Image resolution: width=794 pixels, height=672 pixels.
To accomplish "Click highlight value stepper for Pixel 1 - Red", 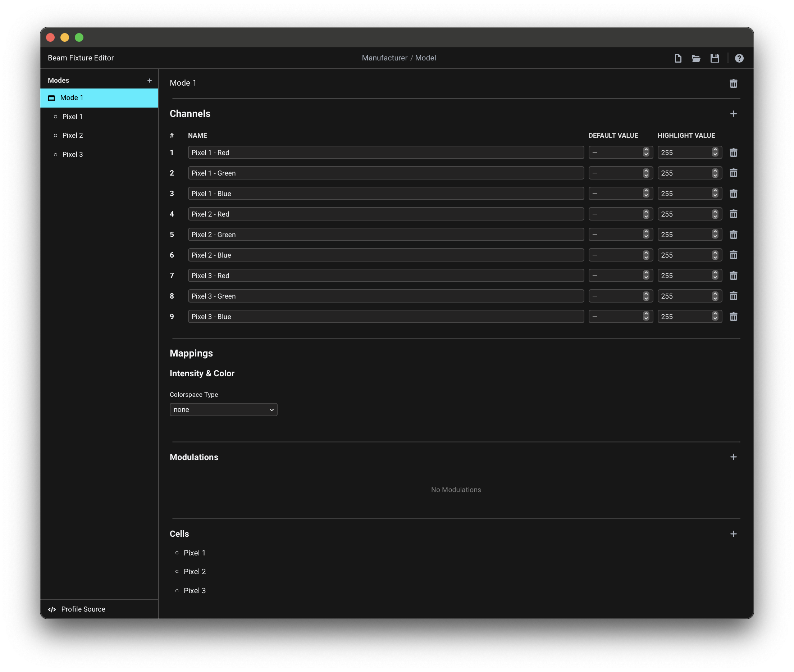I will point(715,152).
